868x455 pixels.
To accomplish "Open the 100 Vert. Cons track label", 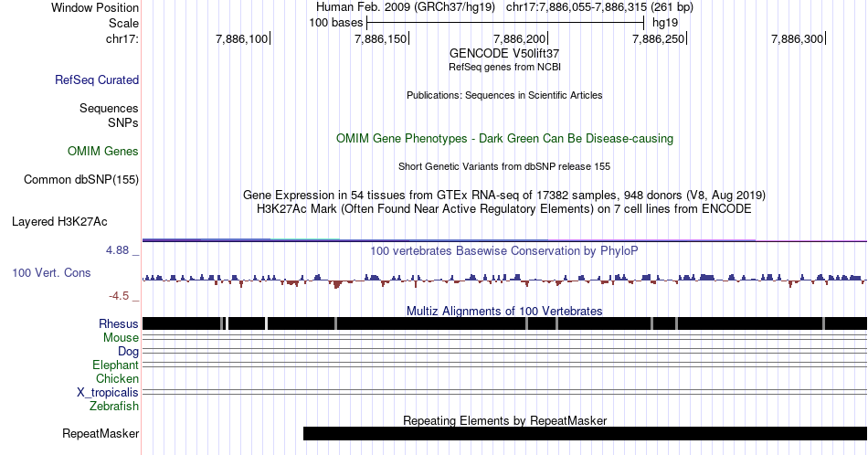I will pos(51,272).
